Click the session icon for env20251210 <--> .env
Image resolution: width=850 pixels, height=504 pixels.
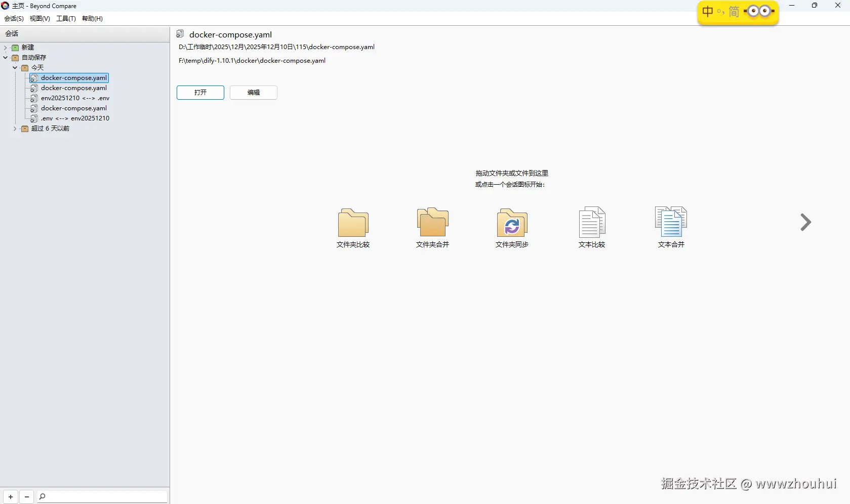click(34, 98)
